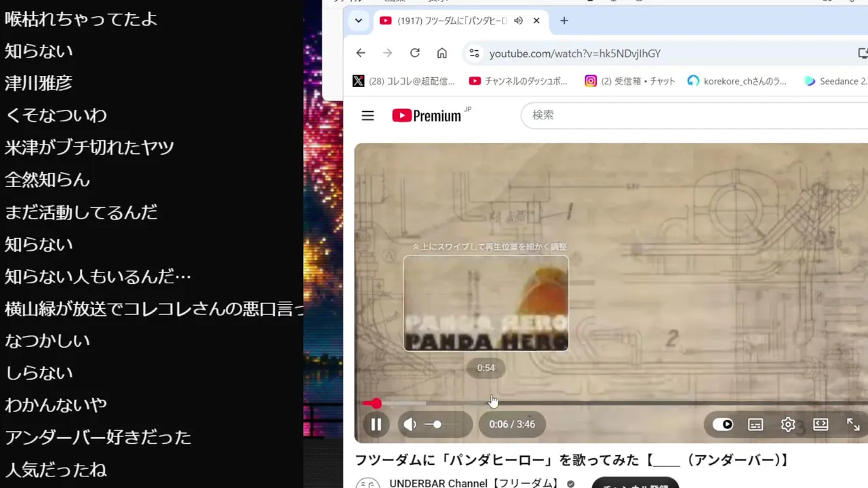Screen dimensions: 868x488
Task: Open the tab search dropdown arrow
Action: pyautogui.click(x=358, y=21)
